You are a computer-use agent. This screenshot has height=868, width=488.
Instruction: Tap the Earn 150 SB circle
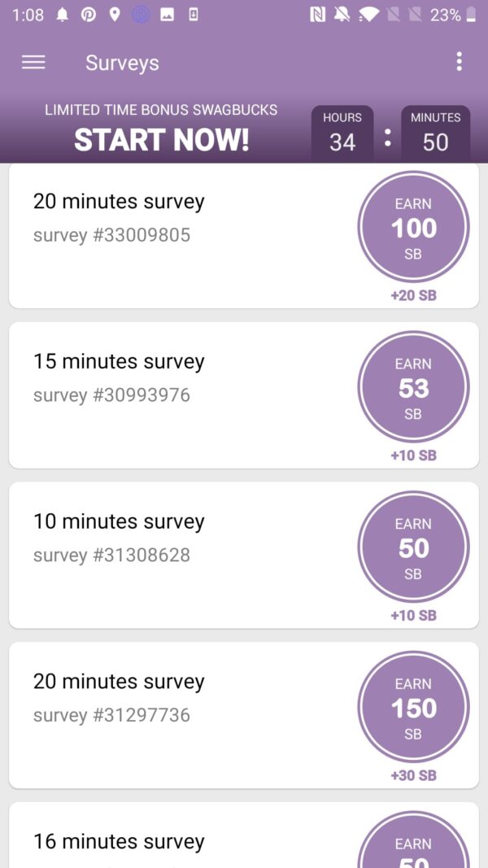click(x=413, y=708)
